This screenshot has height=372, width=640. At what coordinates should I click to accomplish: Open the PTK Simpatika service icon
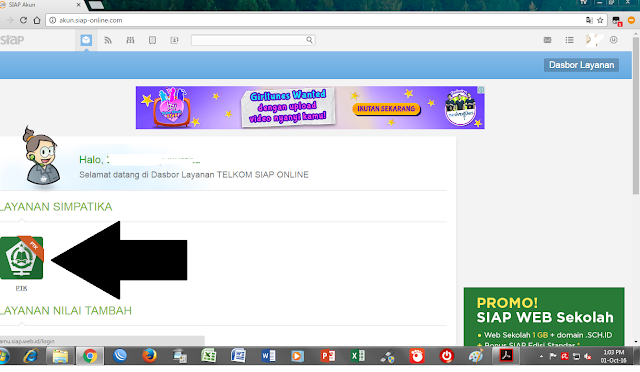tap(22, 258)
